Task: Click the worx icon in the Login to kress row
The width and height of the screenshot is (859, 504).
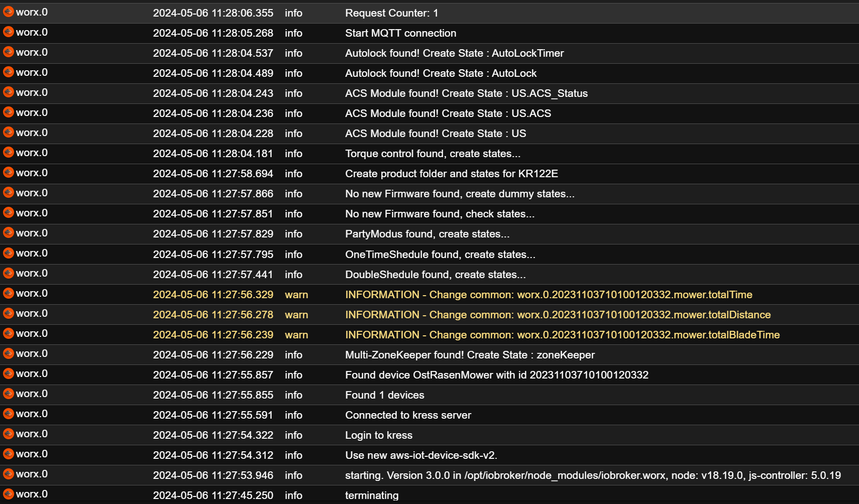Action: pos(9,434)
